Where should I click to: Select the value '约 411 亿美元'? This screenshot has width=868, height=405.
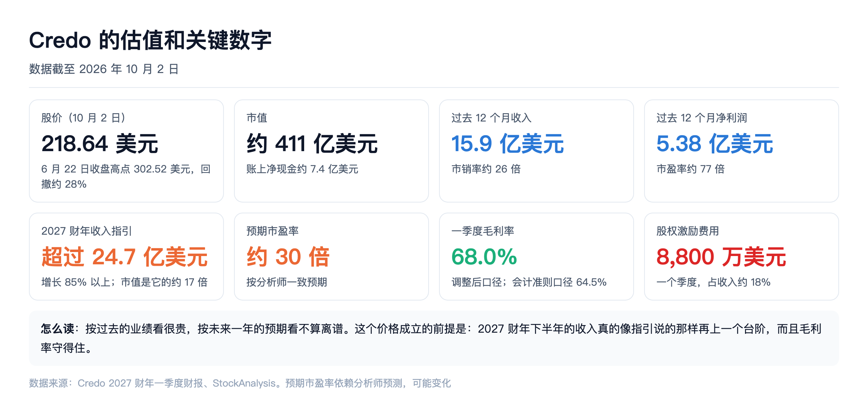tap(312, 144)
